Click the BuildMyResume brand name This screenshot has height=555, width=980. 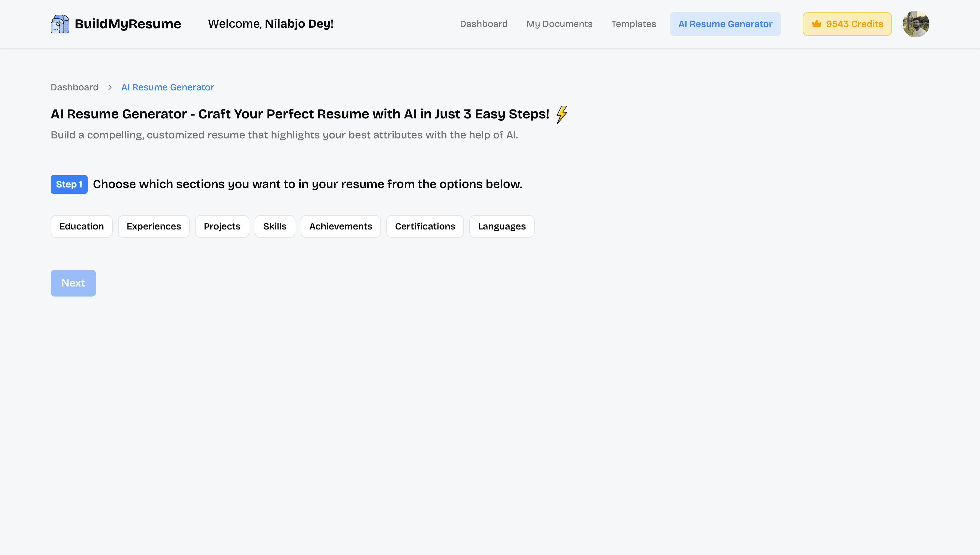[128, 24]
